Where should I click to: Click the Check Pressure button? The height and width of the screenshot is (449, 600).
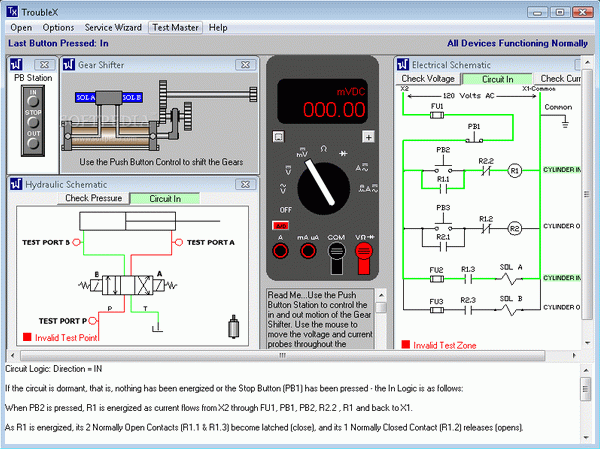pyautogui.click(x=93, y=199)
